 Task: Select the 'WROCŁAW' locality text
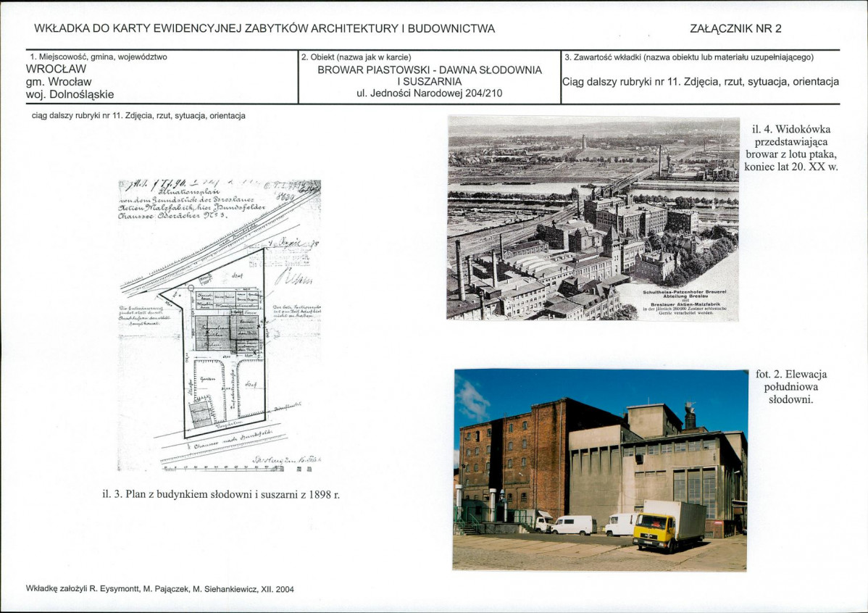56,70
